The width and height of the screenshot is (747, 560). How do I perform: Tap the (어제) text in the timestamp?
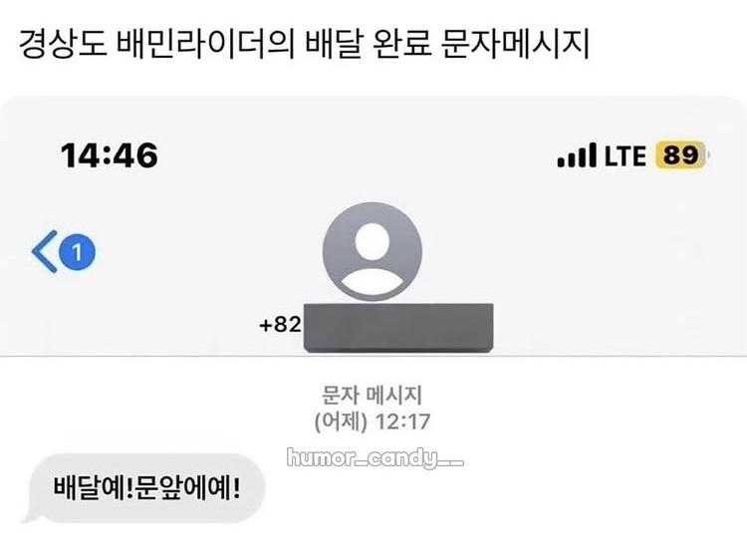[x=341, y=421]
